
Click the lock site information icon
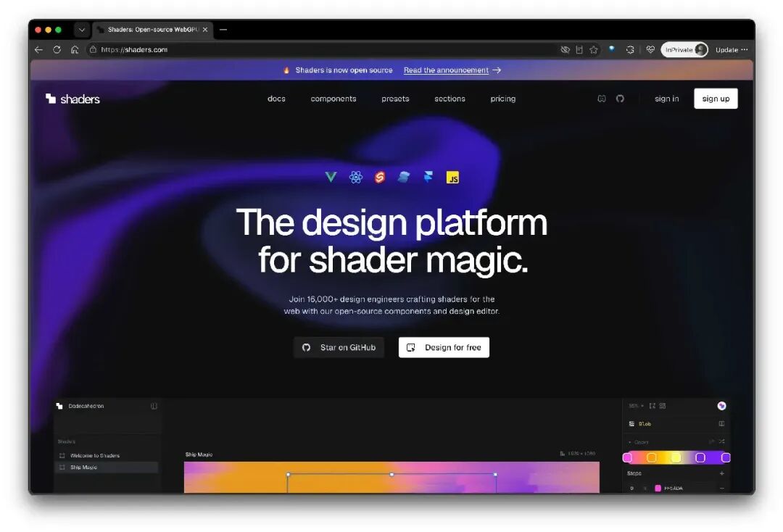pos(93,50)
